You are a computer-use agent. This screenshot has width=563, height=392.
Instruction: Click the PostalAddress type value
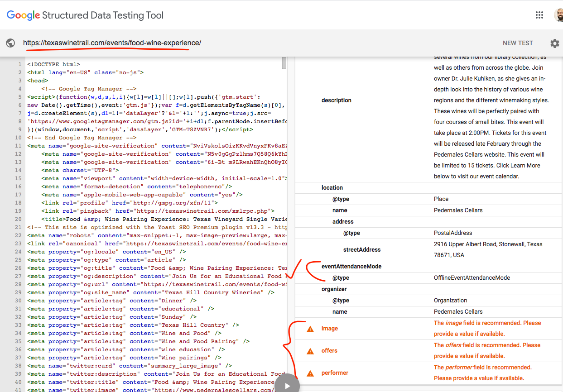453,233
